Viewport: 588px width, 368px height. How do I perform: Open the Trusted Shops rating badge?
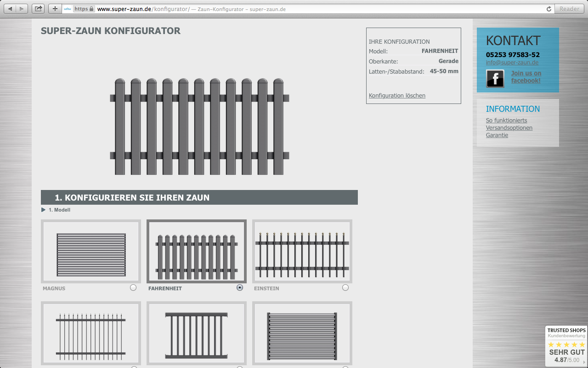pos(566,345)
